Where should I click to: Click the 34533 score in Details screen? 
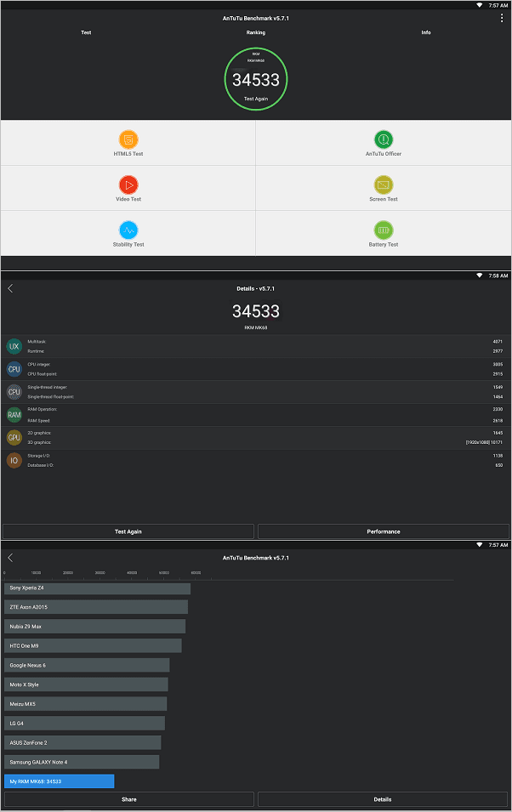click(x=256, y=311)
